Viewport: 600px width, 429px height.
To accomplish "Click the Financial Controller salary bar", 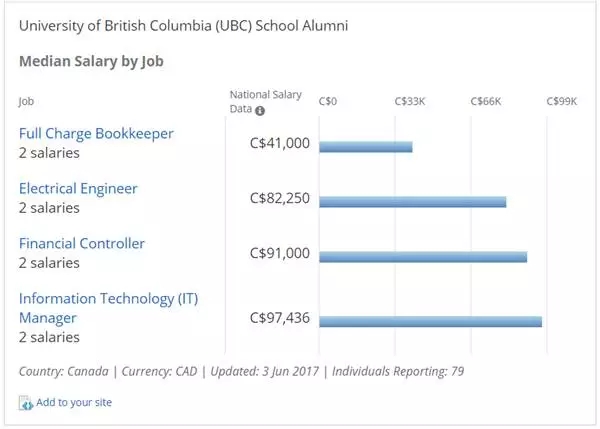I will (x=422, y=256).
